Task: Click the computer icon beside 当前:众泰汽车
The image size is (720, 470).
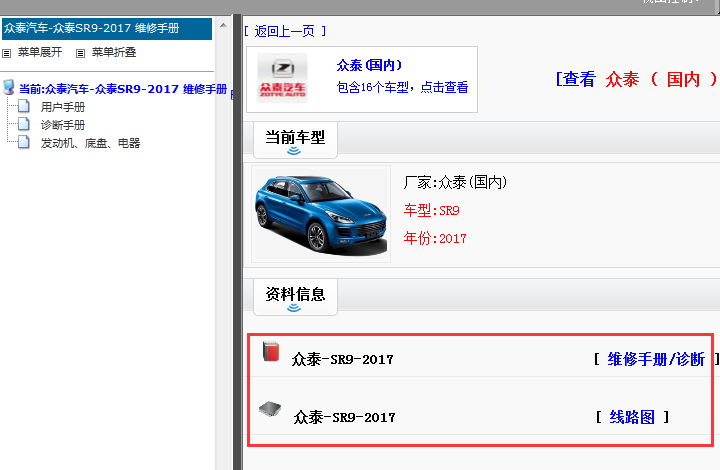Action: [9, 87]
